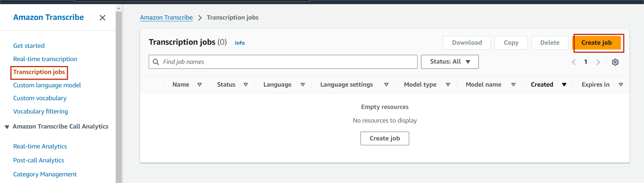This screenshot has width=644, height=183.
Task: Click the Language settings column header
Action: 346,85
